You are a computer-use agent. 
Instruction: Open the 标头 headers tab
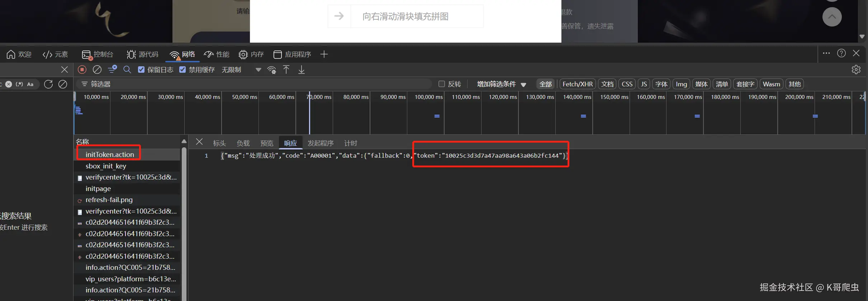[219, 143]
